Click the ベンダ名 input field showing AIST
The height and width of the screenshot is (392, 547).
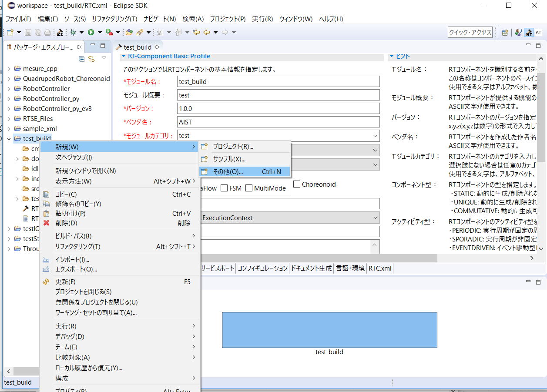coord(279,122)
